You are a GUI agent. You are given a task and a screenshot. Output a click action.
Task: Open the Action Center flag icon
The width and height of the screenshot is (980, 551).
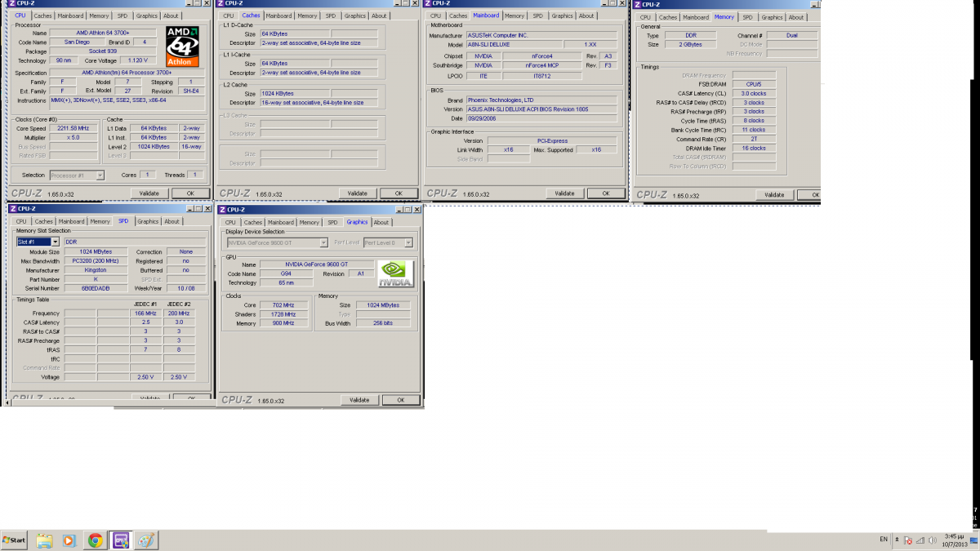click(x=908, y=540)
